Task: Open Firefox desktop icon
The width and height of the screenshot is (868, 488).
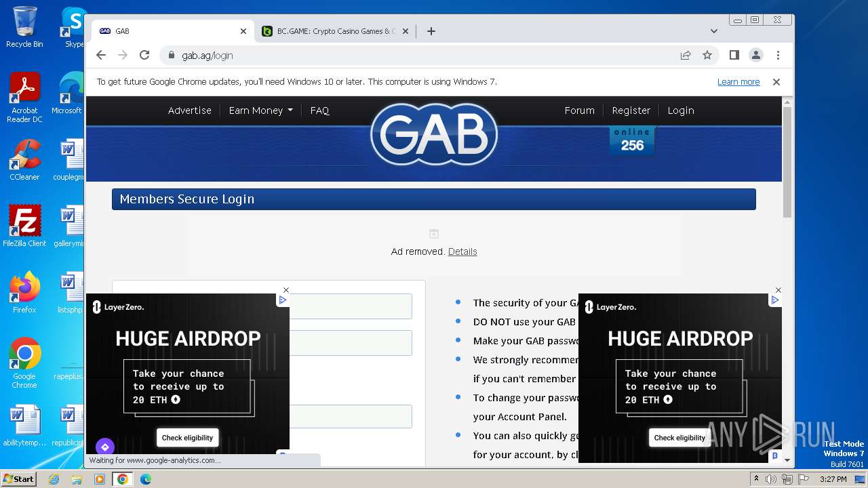Action: [x=24, y=293]
